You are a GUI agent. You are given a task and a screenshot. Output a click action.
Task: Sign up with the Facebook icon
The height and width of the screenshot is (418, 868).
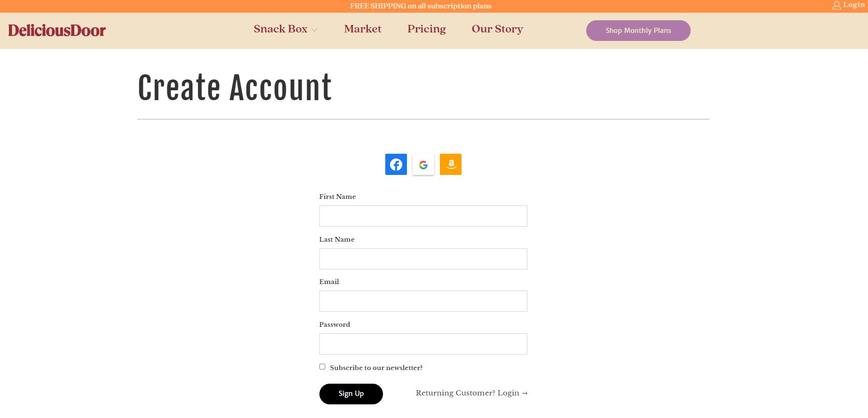(x=396, y=165)
